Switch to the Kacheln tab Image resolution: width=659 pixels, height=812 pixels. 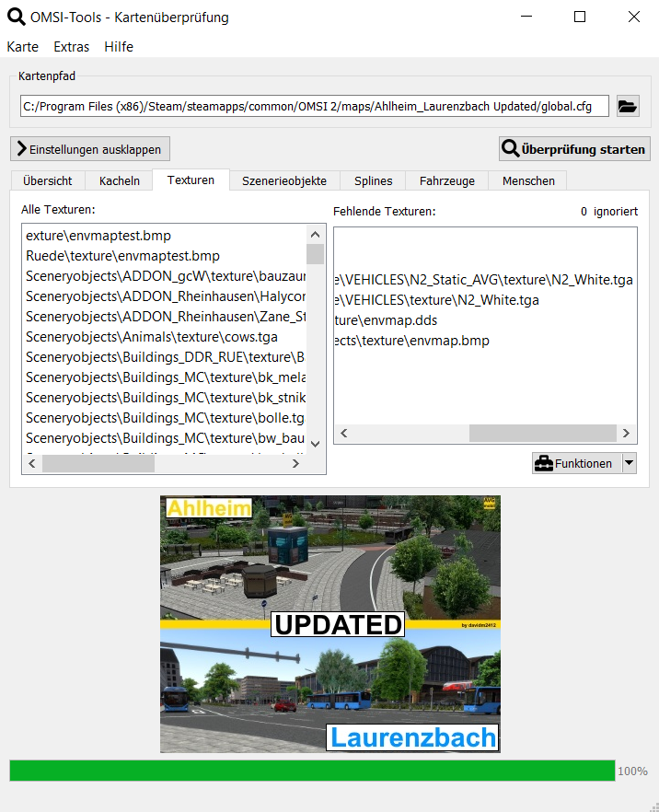coord(120,180)
